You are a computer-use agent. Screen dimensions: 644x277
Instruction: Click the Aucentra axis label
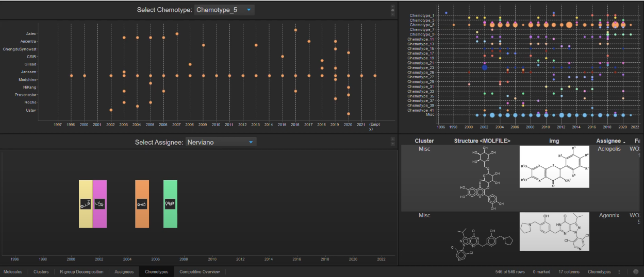[x=28, y=41]
